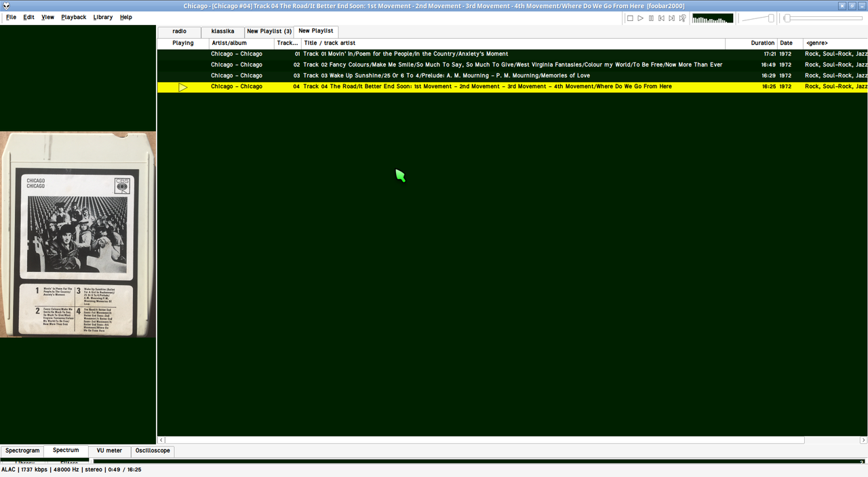Open the Edit menu
Image resolution: width=868 pixels, height=477 pixels.
tap(28, 17)
